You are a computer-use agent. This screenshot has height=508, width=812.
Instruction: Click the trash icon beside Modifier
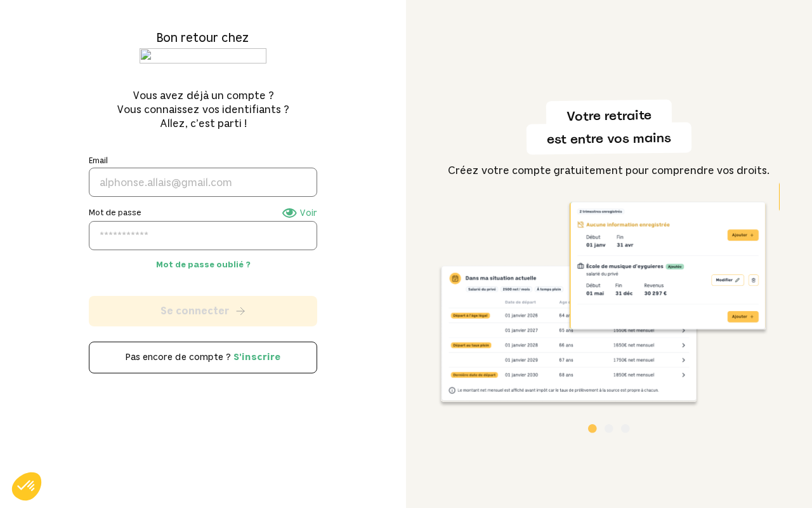[753, 280]
